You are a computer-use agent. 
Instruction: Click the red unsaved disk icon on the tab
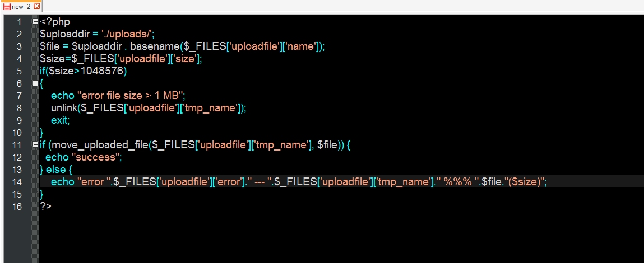pyautogui.click(x=7, y=6)
